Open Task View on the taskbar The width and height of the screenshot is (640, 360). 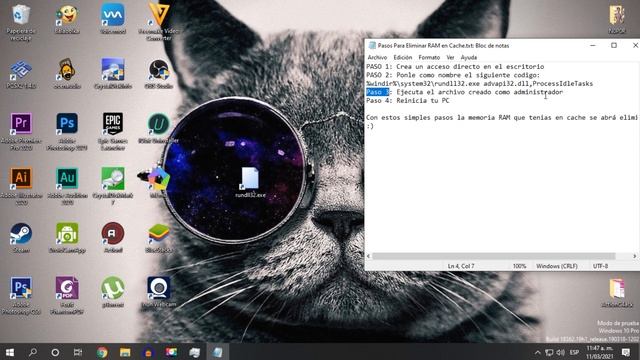tap(78, 352)
